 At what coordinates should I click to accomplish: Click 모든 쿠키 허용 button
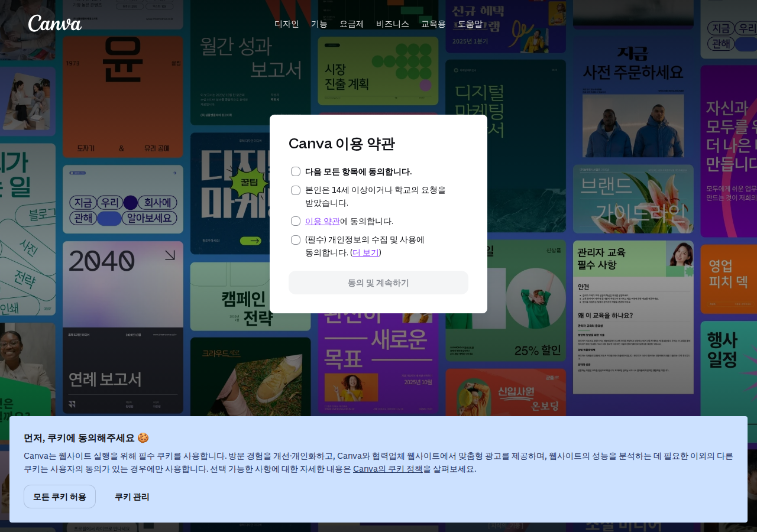point(60,497)
